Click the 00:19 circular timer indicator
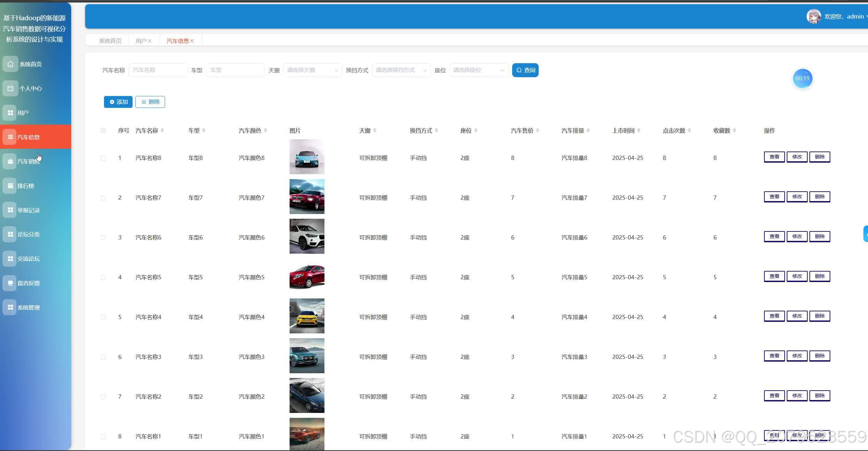Image resolution: width=868 pixels, height=451 pixels. click(x=802, y=79)
